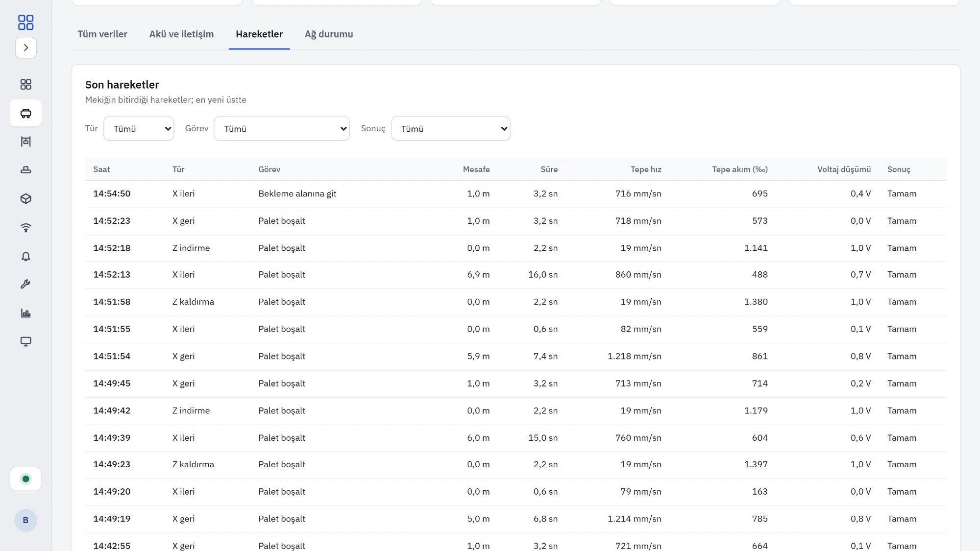Open the monitor display icon in sidebar
Viewport: 980px width, 551px height.
click(x=26, y=341)
